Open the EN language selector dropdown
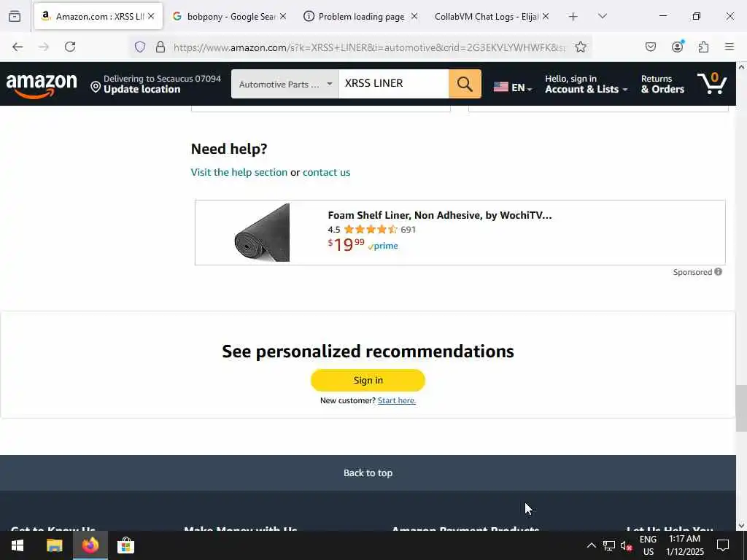This screenshot has width=747, height=560. 513,87
